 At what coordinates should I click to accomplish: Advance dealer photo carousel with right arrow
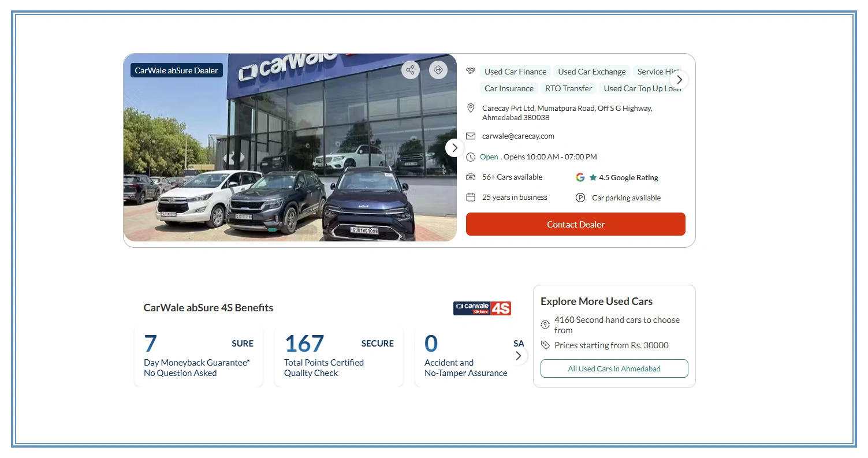point(454,148)
